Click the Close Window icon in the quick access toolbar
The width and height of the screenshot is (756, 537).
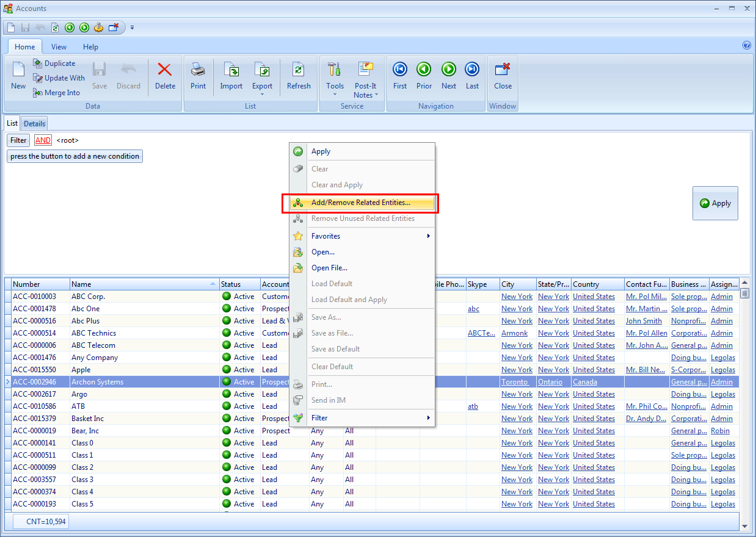coord(114,27)
